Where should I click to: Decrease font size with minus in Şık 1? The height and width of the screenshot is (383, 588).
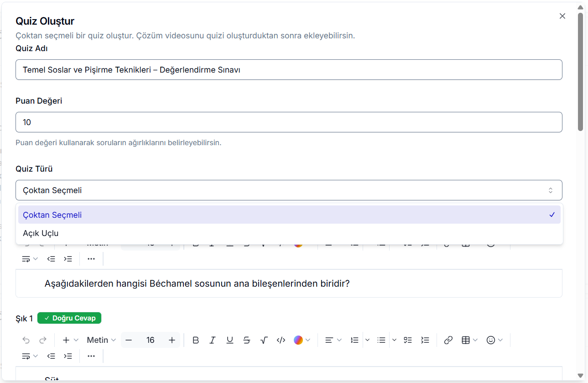click(x=129, y=340)
